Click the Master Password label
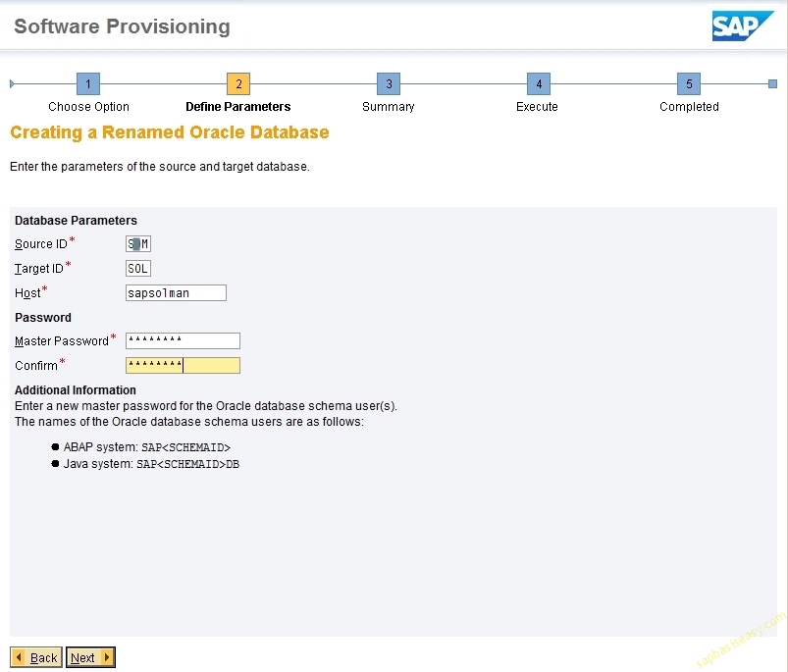 [x=62, y=341]
